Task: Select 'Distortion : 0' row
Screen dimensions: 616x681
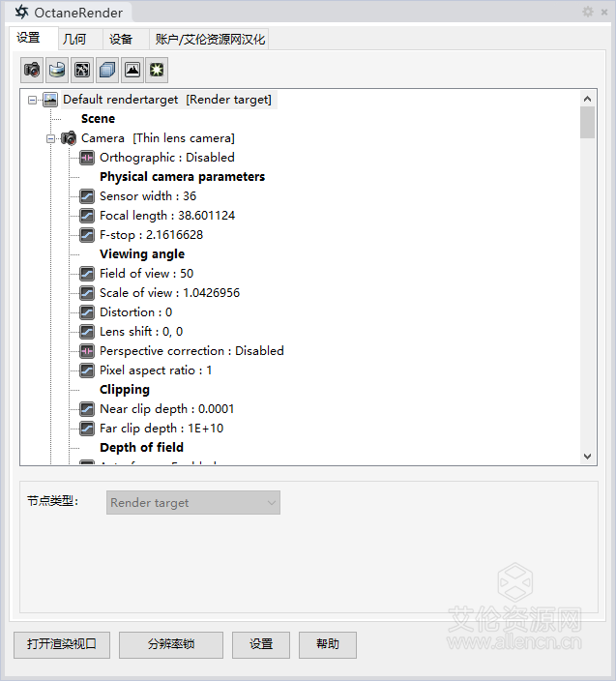Action: (136, 312)
